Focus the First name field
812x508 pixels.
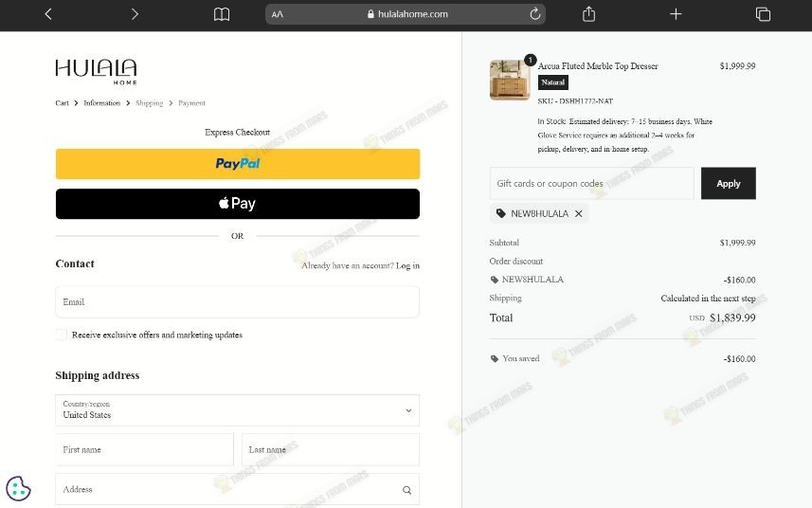144,449
